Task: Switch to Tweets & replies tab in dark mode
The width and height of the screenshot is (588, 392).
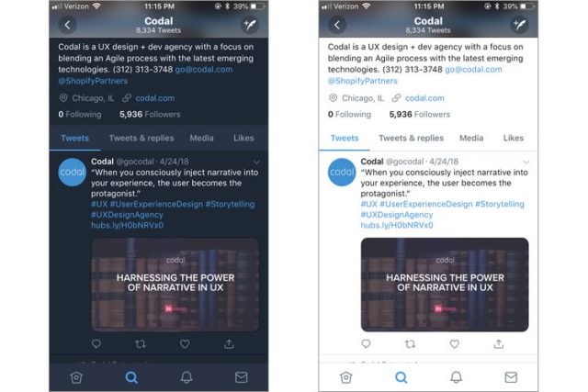Action: coord(141,138)
